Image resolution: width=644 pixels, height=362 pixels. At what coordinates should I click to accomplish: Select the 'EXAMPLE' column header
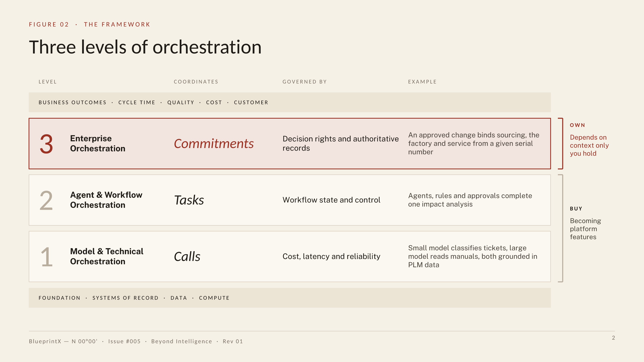tap(422, 82)
